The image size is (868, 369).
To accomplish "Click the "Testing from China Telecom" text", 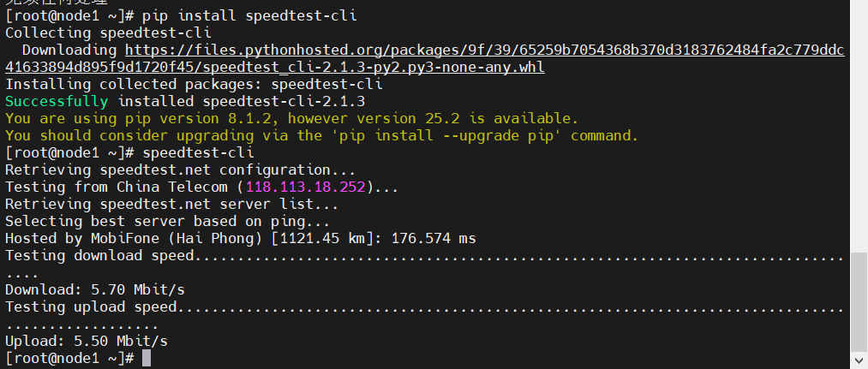I will [x=121, y=187].
